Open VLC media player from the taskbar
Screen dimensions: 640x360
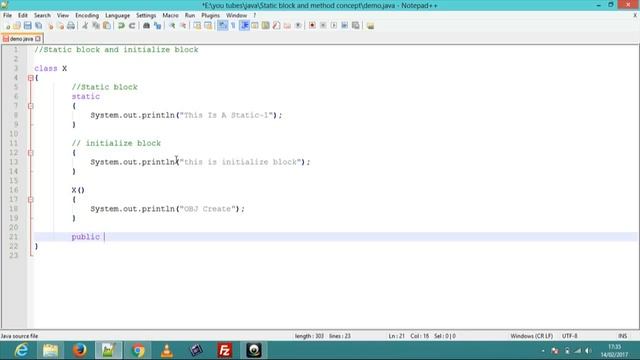pos(167,350)
